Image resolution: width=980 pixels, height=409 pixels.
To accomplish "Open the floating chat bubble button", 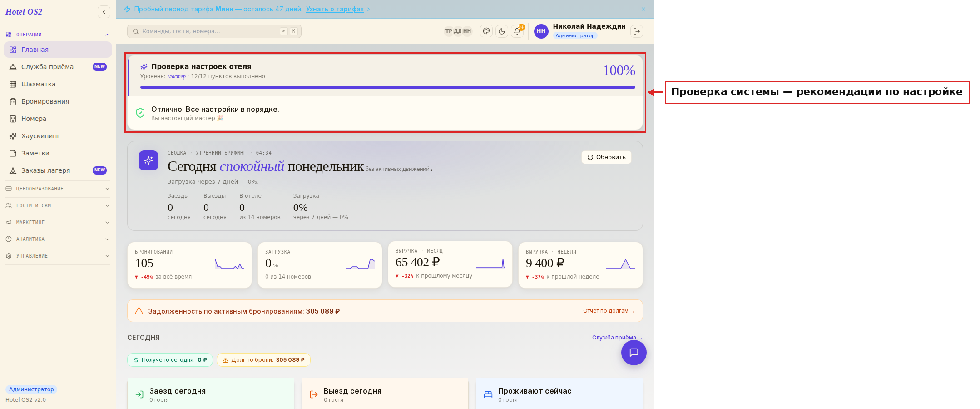I will (x=634, y=353).
